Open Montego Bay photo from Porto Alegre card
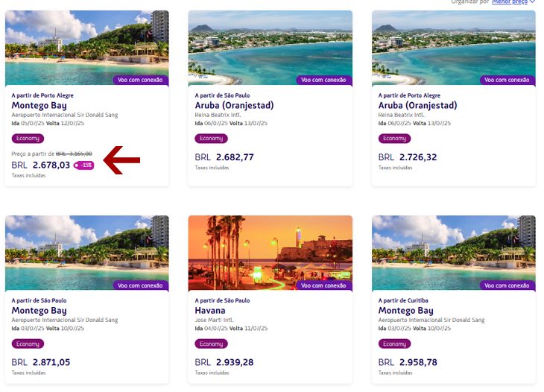The height and width of the screenshot is (392, 544). (x=87, y=48)
